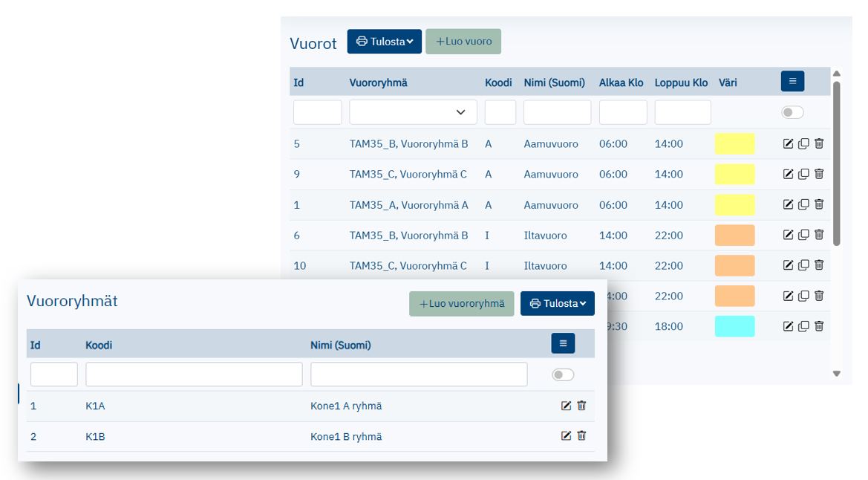Image resolution: width=868 pixels, height=480 pixels.
Task: Copy shift Id 6 for TAM35_B Iltavuoro
Action: click(x=803, y=235)
